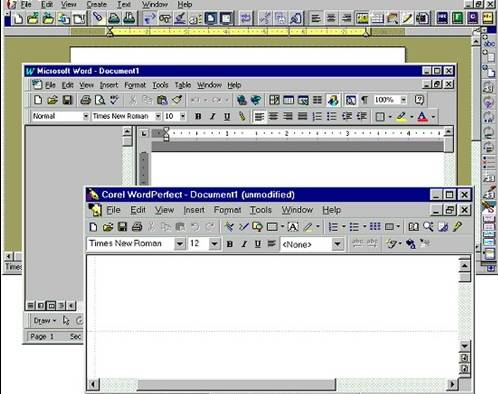Click Format Painter brush in Word
The image size is (498, 394).
(177, 100)
